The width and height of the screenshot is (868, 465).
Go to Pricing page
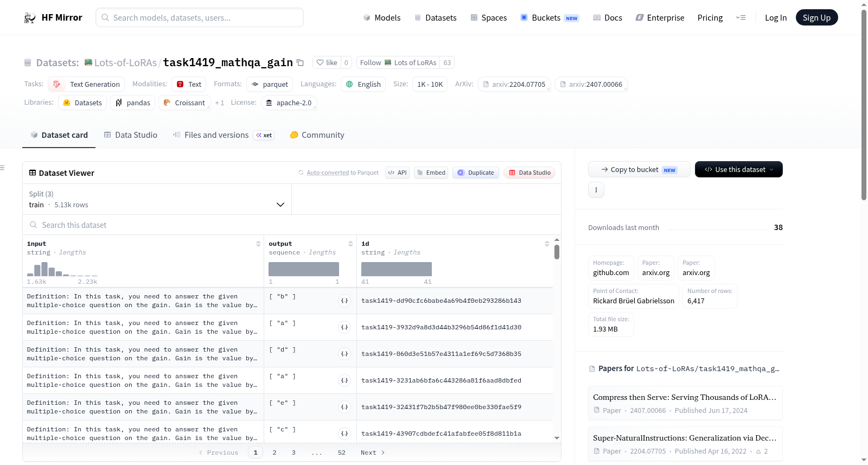[710, 18]
